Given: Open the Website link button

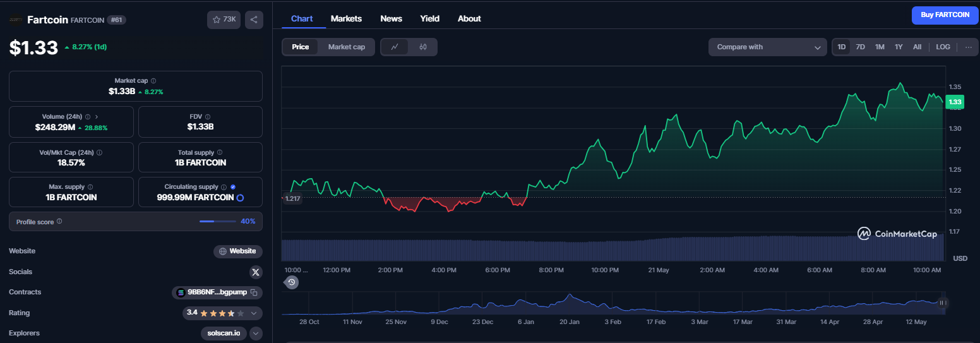Looking at the screenshot, I should (x=237, y=251).
